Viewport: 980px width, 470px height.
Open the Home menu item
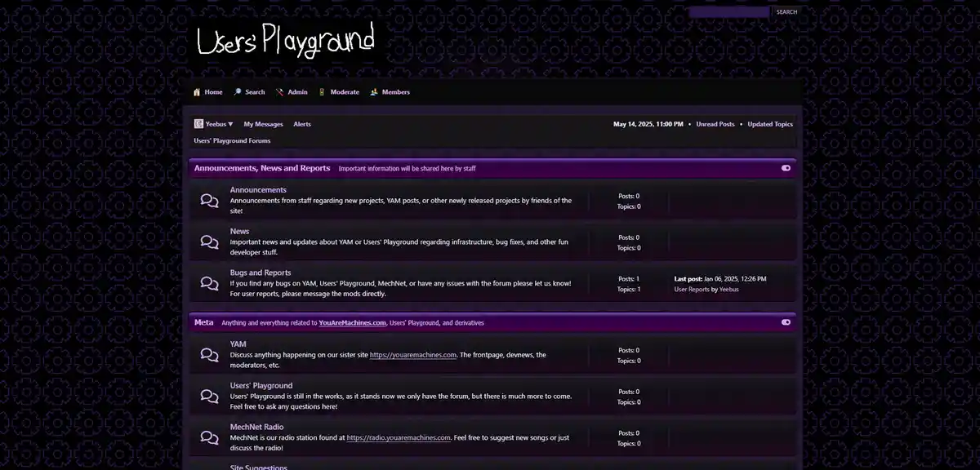click(x=213, y=92)
